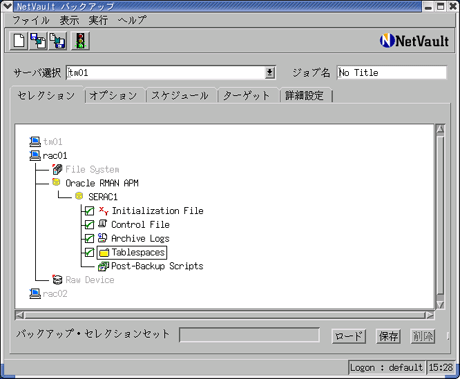This screenshot has height=379, width=460.
Task: Select the Post-Backup Scripts label
Action: [x=157, y=266]
